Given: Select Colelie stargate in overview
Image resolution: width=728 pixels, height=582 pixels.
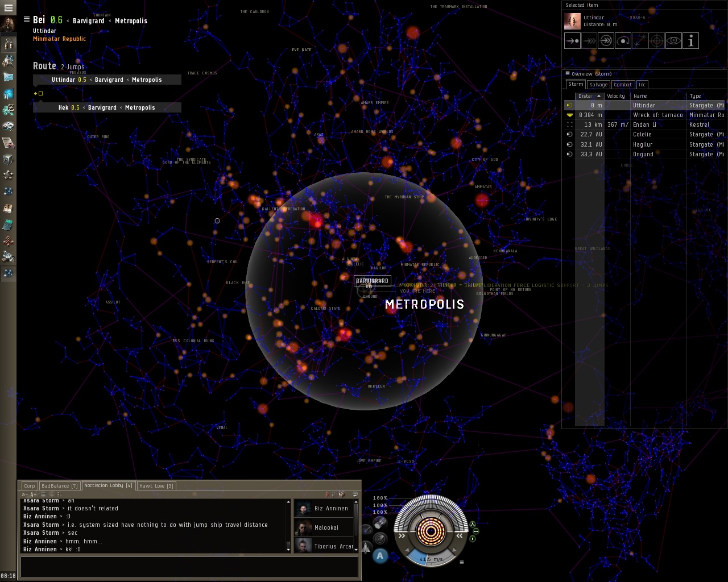Looking at the screenshot, I should click(645, 134).
